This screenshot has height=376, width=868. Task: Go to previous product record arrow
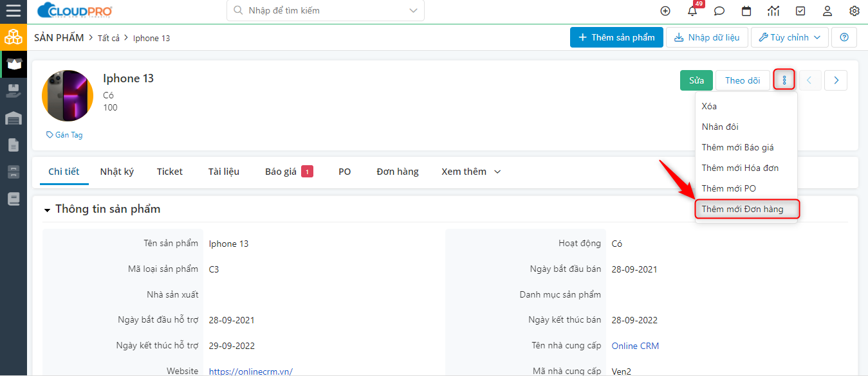pos(809,80)
